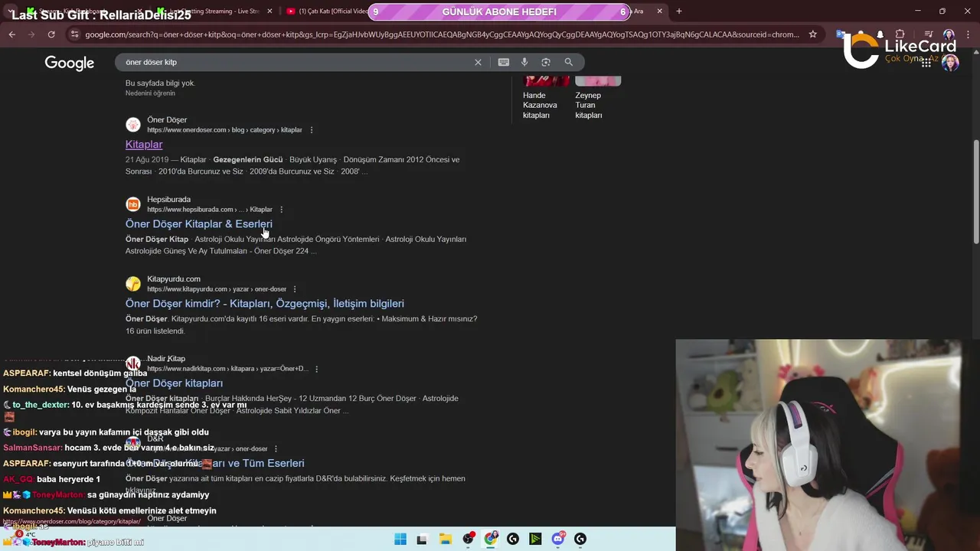The height and width of the screenshot is (551, 980).
Task: Click the Nedenini öğrenin link
Action: point(150,93)
